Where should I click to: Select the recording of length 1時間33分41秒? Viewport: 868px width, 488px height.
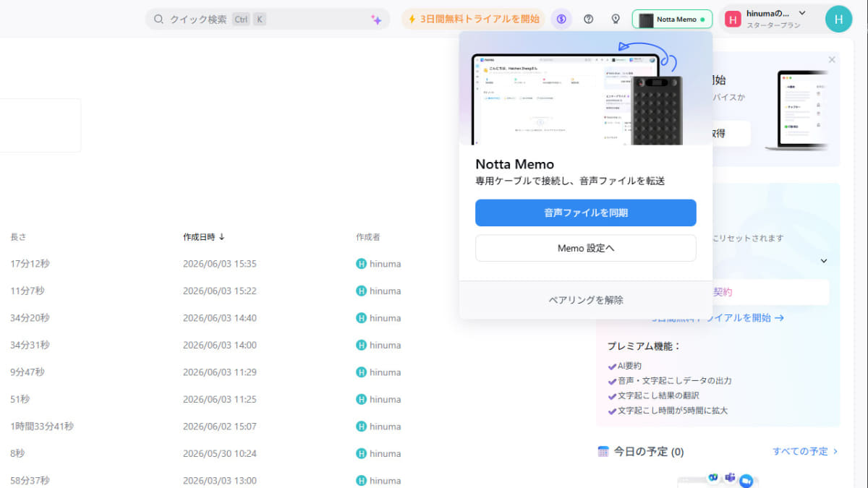[42, 427]
